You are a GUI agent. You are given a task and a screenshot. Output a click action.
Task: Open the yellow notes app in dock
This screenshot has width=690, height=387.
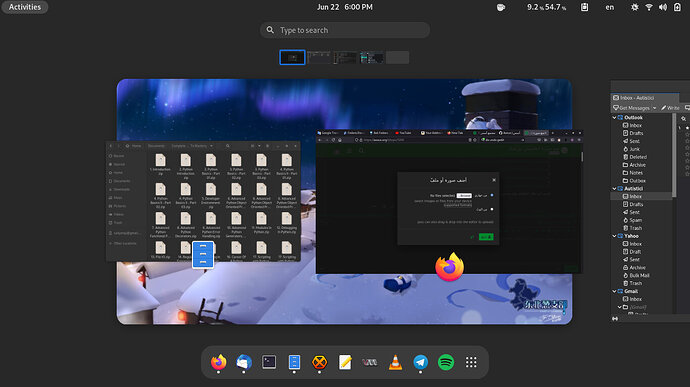(x=345, y=362)
